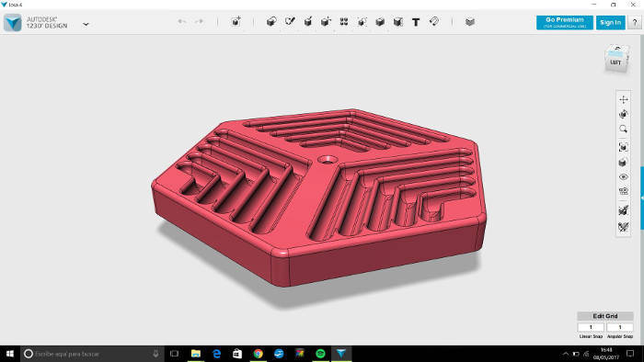644x362 pixels.
Task: Open Microsoft Edge from the taskbar
Action: click(216, 354)
